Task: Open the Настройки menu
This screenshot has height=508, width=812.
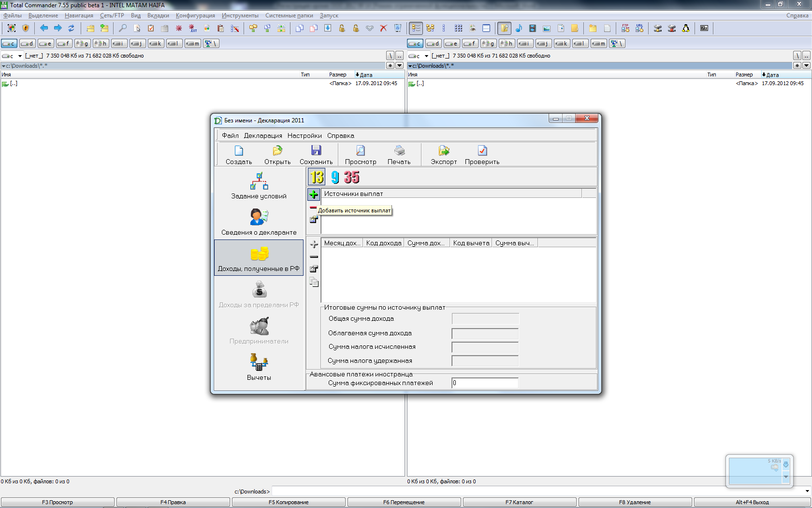Action: point(304,135)
